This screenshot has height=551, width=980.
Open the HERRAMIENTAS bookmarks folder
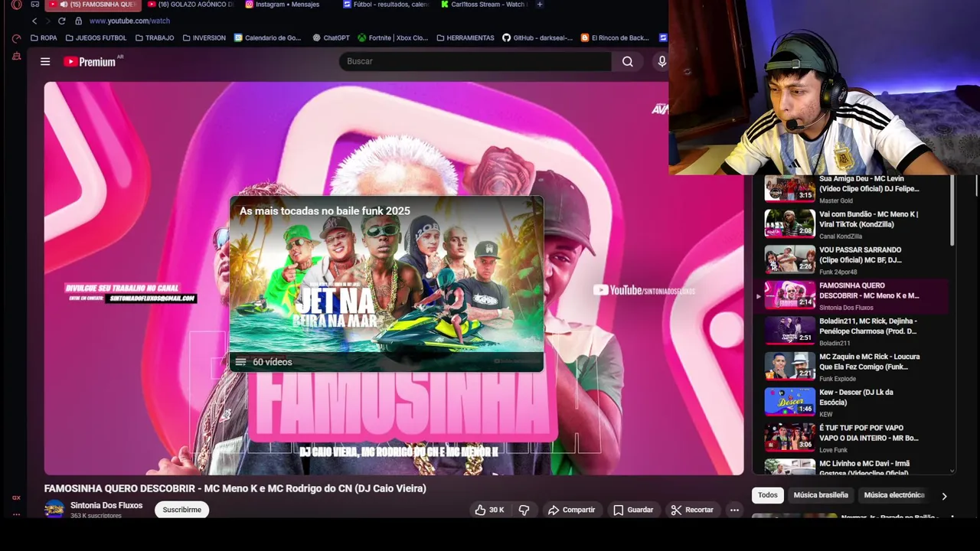coord(465,37)
